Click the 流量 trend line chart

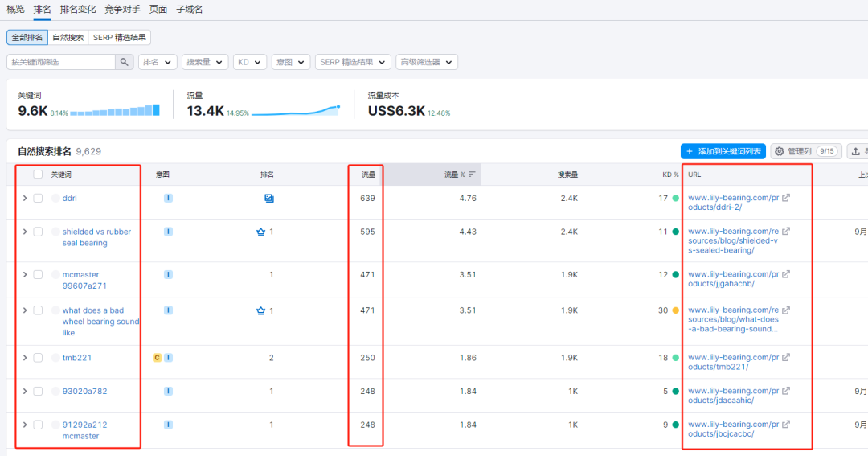pos(296,110)
